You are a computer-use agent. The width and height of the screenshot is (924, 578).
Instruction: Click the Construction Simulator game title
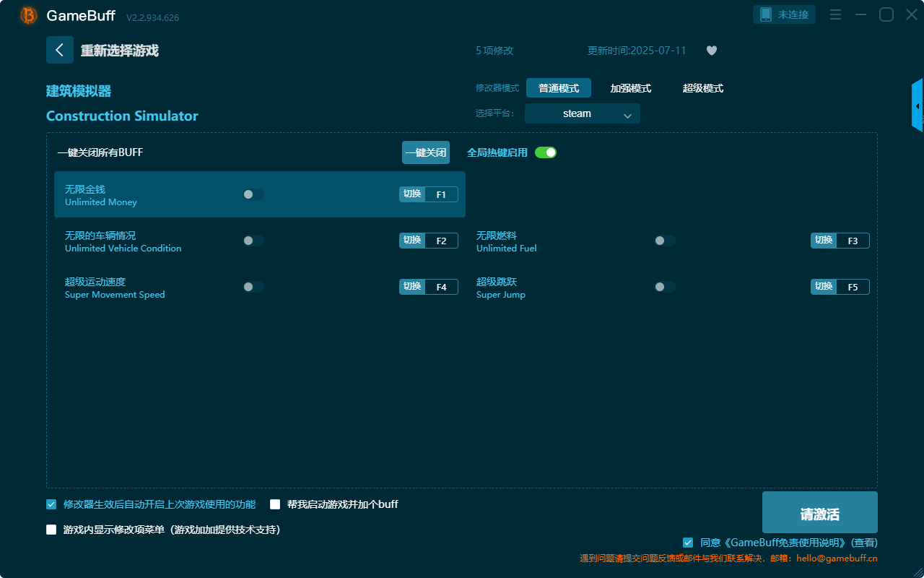point(122,116)
